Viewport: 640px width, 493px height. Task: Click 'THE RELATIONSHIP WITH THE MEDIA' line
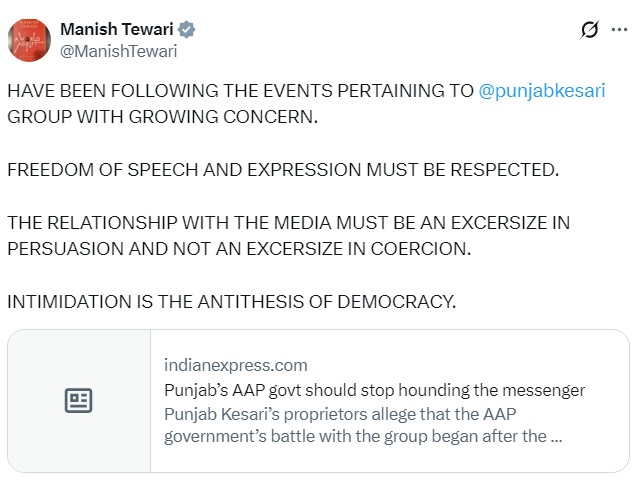click(x=288, y=222)
